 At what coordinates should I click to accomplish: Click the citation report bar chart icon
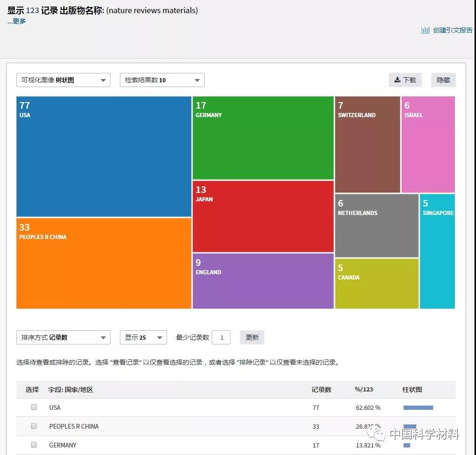pos(425,30)
